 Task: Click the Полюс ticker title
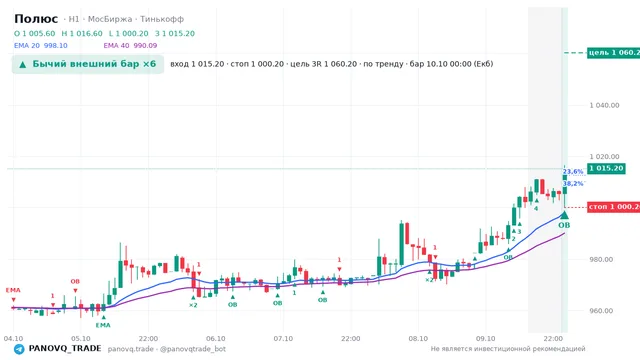coord(36,19)
